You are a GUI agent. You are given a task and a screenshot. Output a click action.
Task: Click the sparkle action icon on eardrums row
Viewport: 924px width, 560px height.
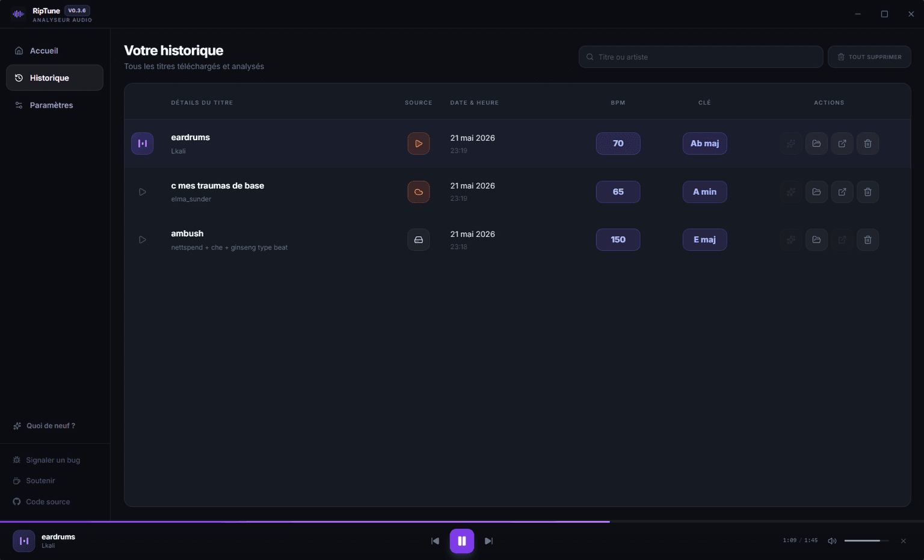click(791, 143)
